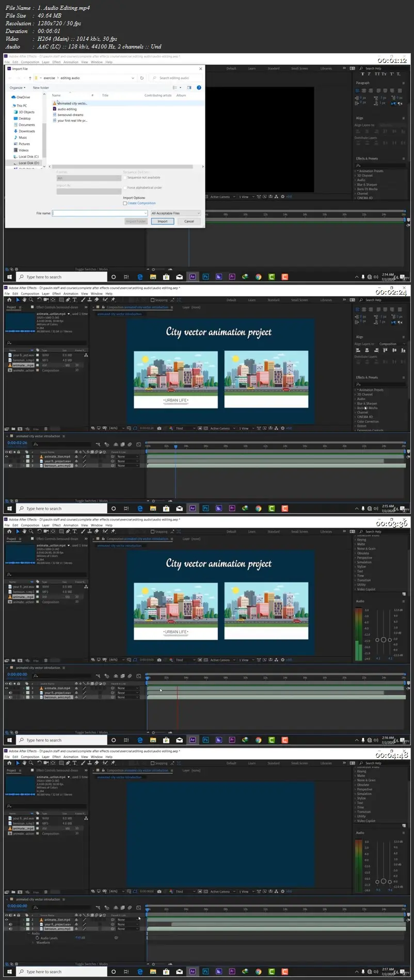In the 00:01:12 frame, click New folder
414x980 pixels.
point(41,88)
